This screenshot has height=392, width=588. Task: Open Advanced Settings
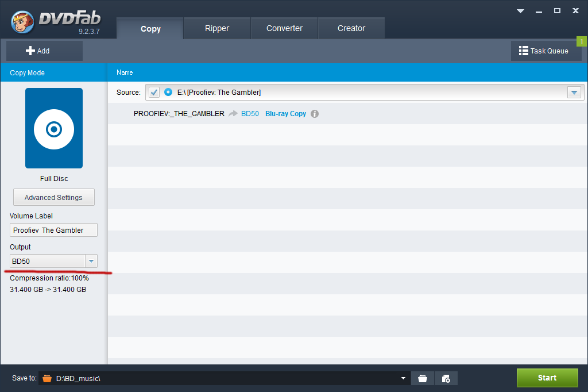pos(53,197)
